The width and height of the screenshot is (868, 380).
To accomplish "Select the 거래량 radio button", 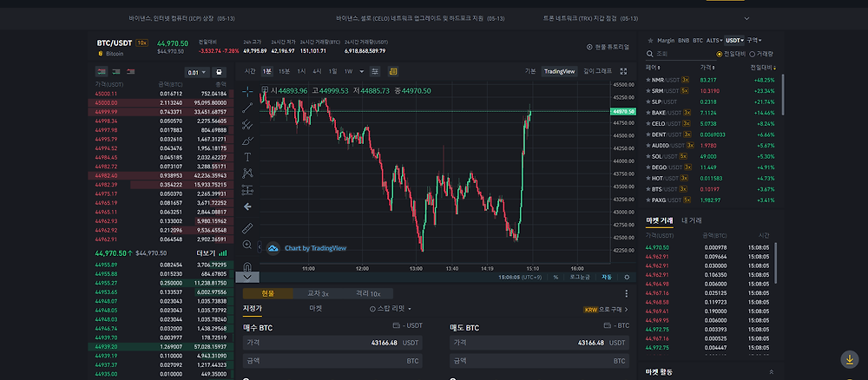I will pos(752,53).
